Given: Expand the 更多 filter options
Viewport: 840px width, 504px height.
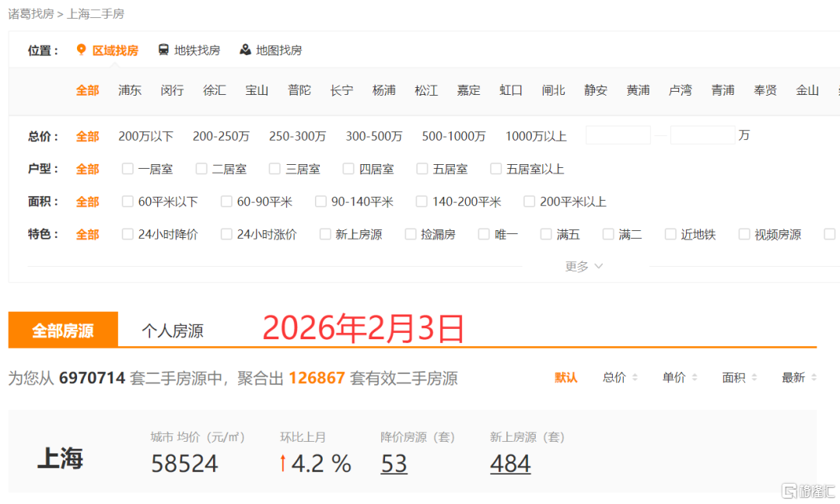Looking at the screenshot, I should pos(583,266).
